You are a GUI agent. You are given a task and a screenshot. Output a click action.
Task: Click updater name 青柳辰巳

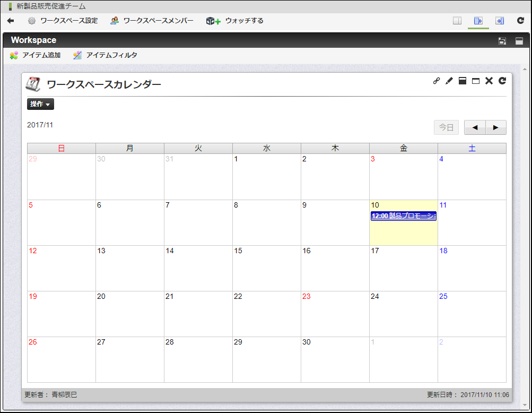tap(64, 394)
